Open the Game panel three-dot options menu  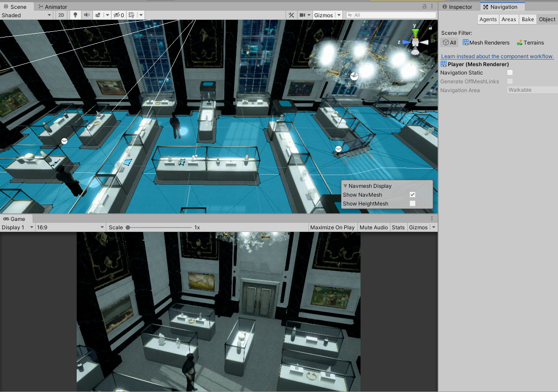click(x=432, y=219)
